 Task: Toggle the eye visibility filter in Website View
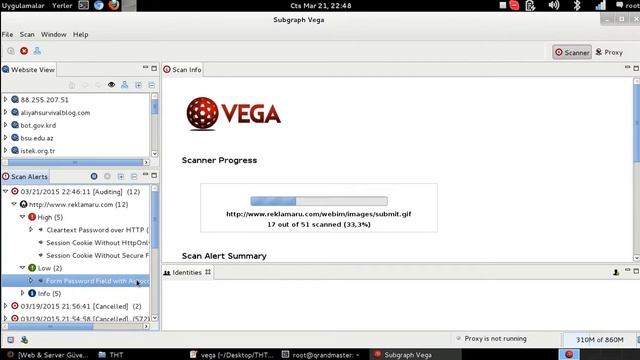coord(111,85)
